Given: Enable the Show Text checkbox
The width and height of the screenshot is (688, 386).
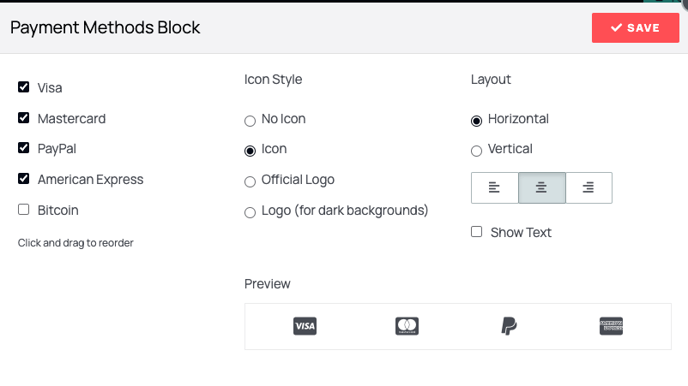Looking at the screenshot, I should tap(477, 231).
